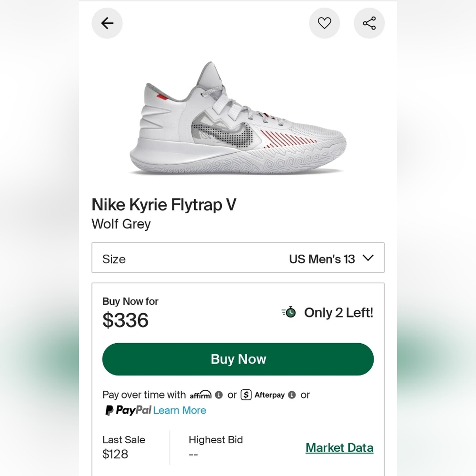View Market Data for this shoe
The height and width of the screenshot is (476, 476).
(x=339, y=447)
